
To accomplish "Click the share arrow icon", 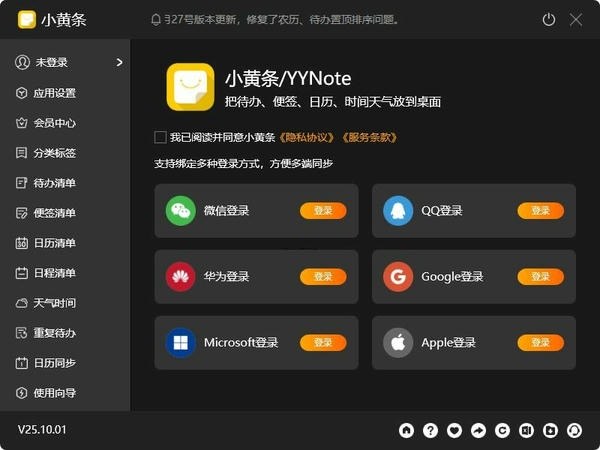I will coord(478,430).
